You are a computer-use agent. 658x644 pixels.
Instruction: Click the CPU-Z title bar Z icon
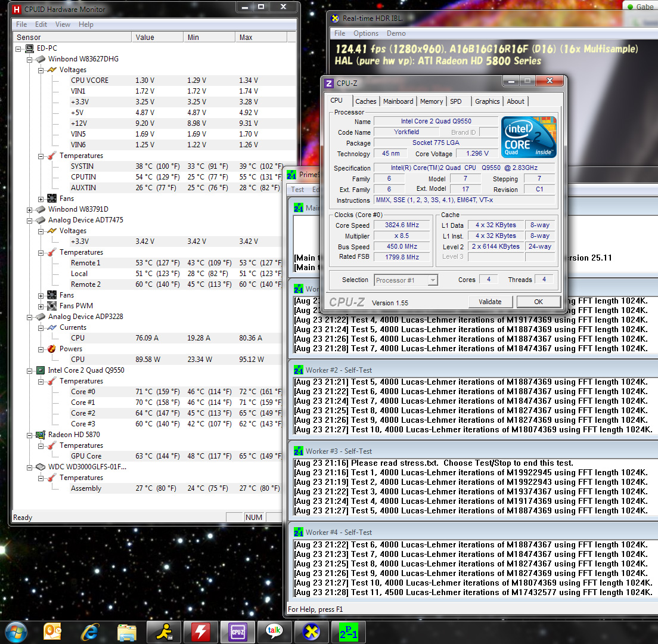pyautogui.click(x=329, y=83)
